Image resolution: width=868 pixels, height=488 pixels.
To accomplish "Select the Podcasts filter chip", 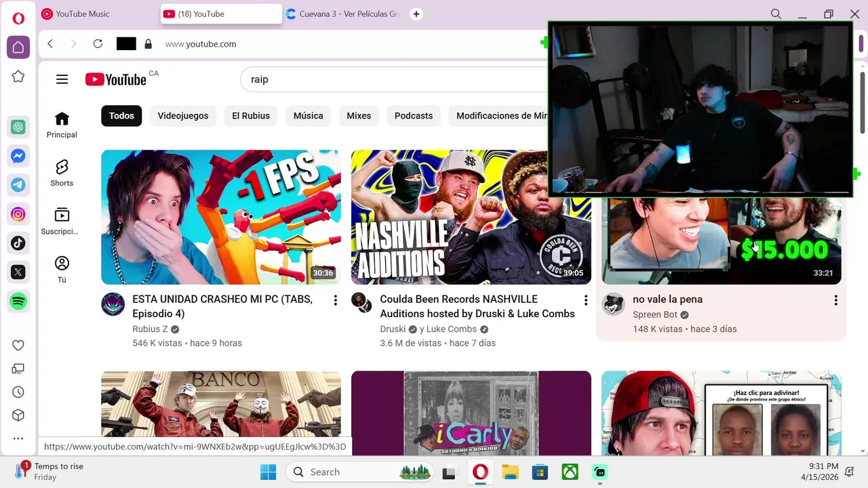I will click(414, 116).
